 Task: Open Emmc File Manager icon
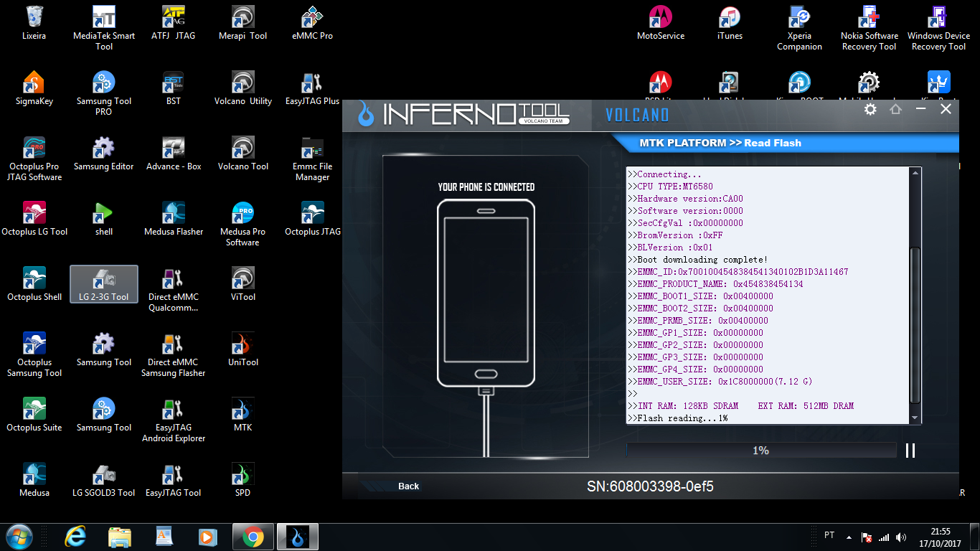click(312, 159)
